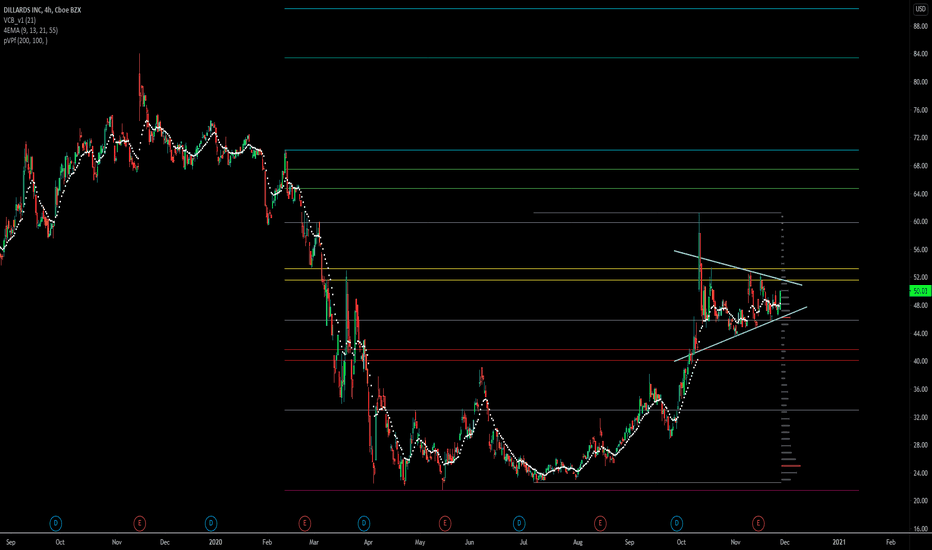This screenshot has width=932, height=550.
Task: Click the 76.00 price axis label
Action: (x=920, y=110)
